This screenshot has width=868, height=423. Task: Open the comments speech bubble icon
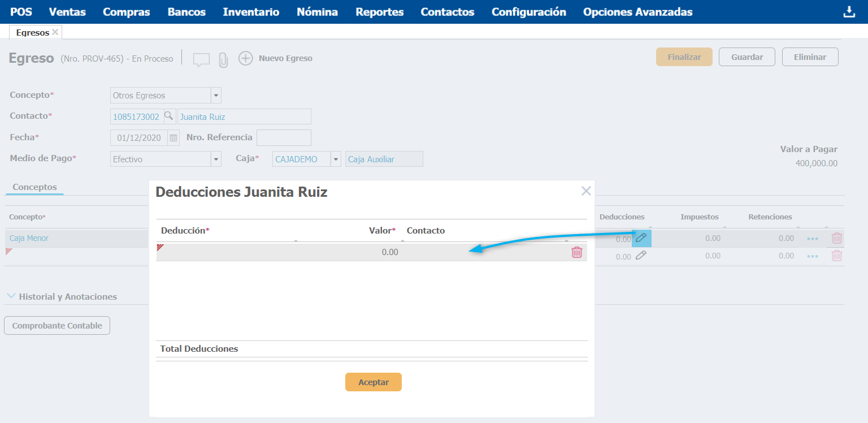click(201, 59)
